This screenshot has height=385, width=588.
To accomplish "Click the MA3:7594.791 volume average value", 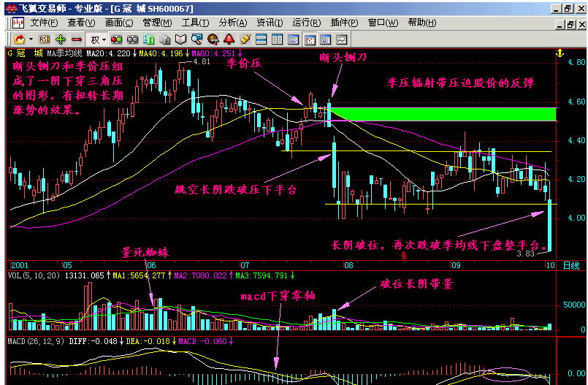I will [x=261, y=275].
